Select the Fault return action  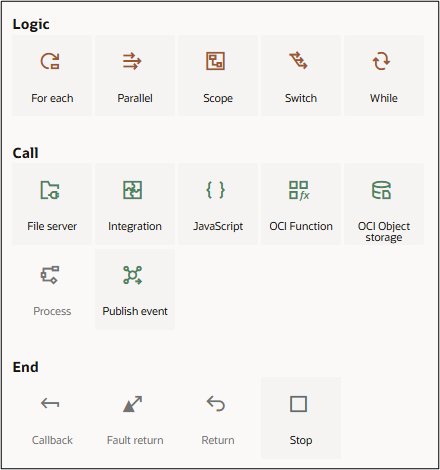click(x=135, y=418)
